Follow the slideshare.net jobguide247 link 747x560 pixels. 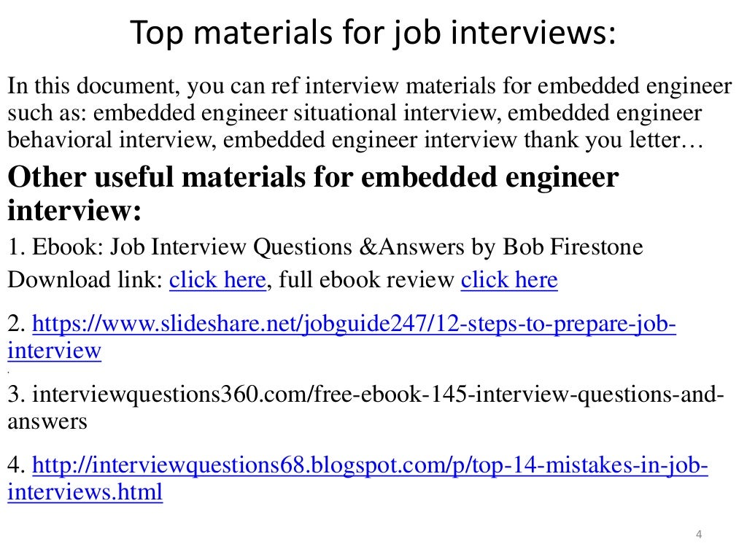(x=354, y=324)
